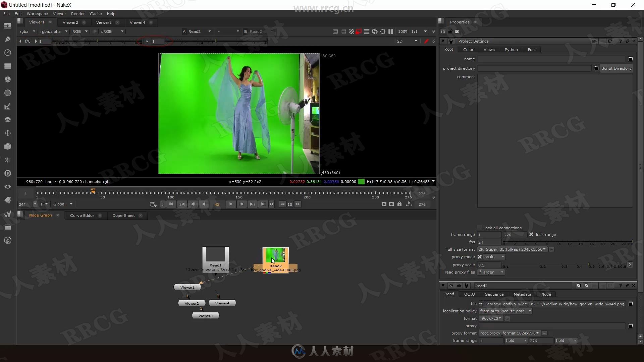Enable the lock all connections checkbox
The height and width of the screenshot is (362, 644).
click(x=480, y=228)
